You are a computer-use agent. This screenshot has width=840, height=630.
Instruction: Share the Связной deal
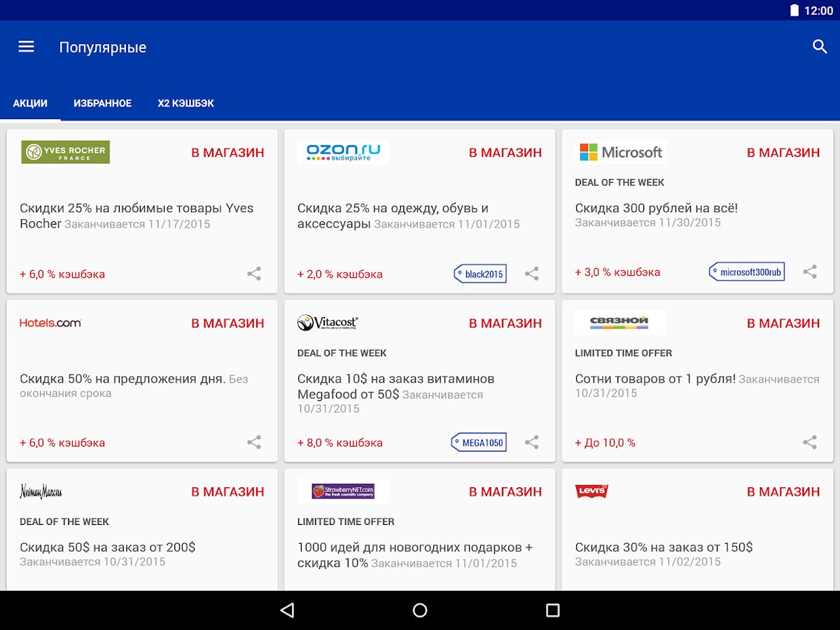point(810,442)
